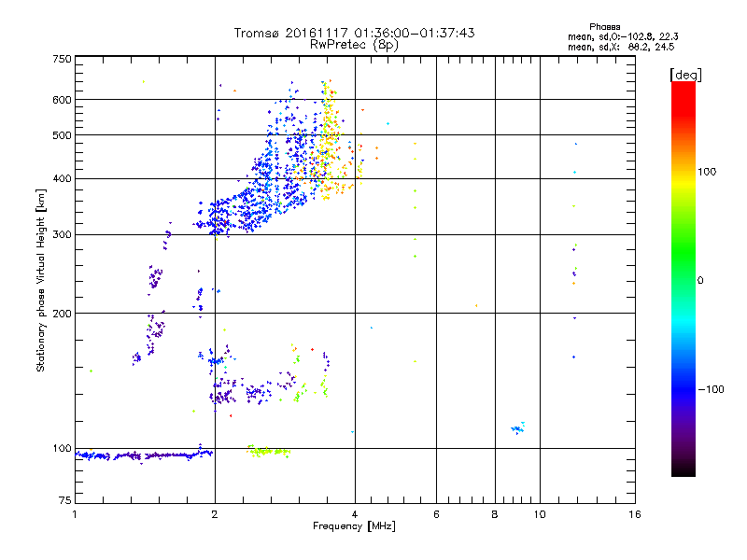Click the blue E-layer trace below 2 MHz
Screen dimensions: 747x560
tap(144, 455)
